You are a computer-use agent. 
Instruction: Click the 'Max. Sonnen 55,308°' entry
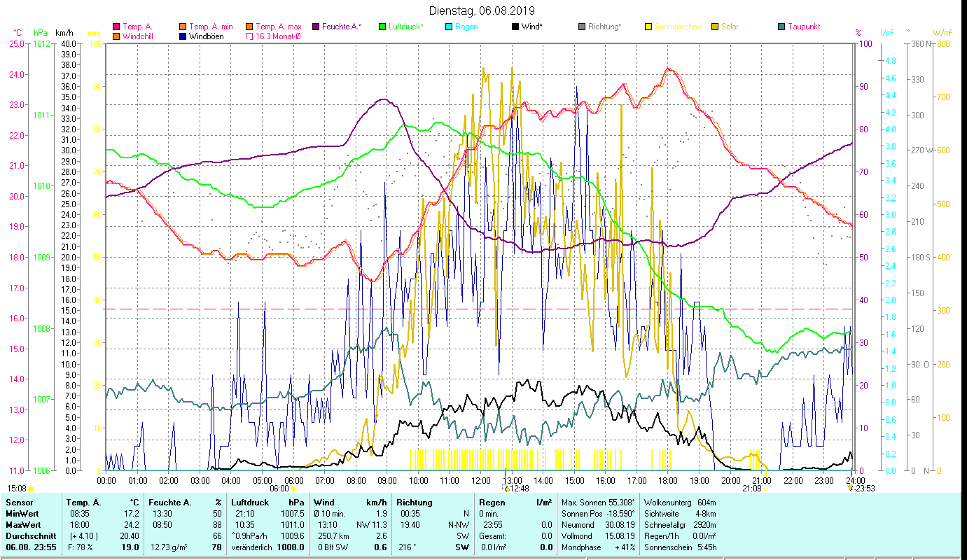point(599,503)
